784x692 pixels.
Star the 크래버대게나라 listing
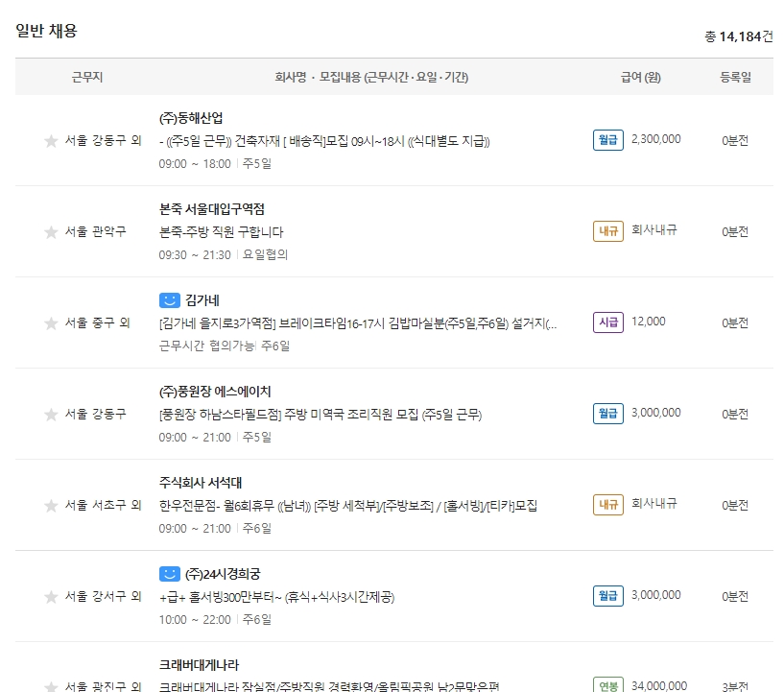(51, 687)
